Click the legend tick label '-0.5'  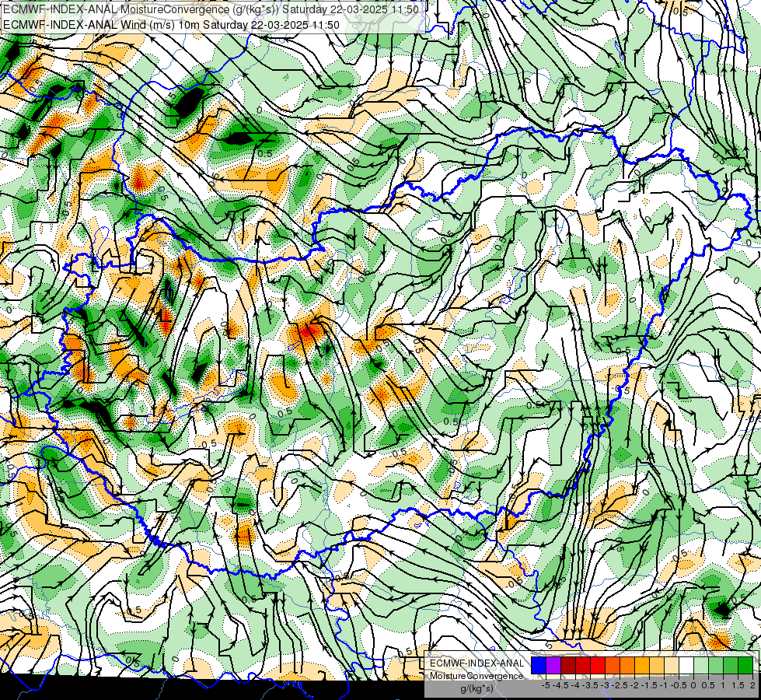click(679, 685)
